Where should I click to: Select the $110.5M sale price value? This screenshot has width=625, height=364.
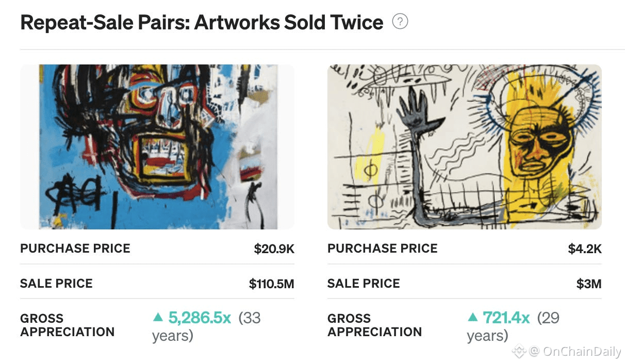click(271, 284)
